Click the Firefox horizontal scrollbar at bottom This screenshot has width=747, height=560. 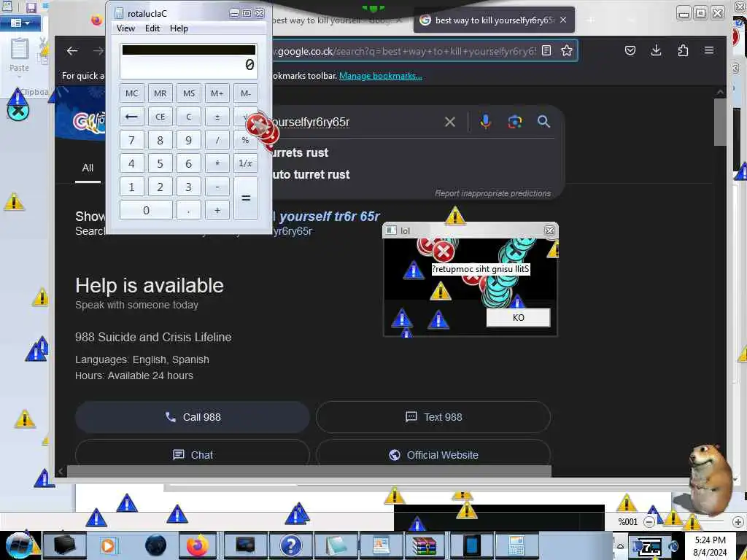click(x=309, y=472)
